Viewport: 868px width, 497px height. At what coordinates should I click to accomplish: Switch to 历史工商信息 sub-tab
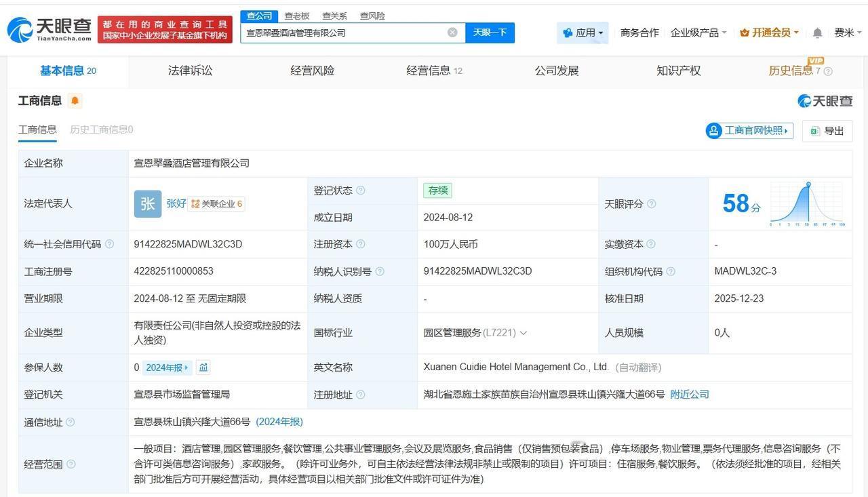102,130
